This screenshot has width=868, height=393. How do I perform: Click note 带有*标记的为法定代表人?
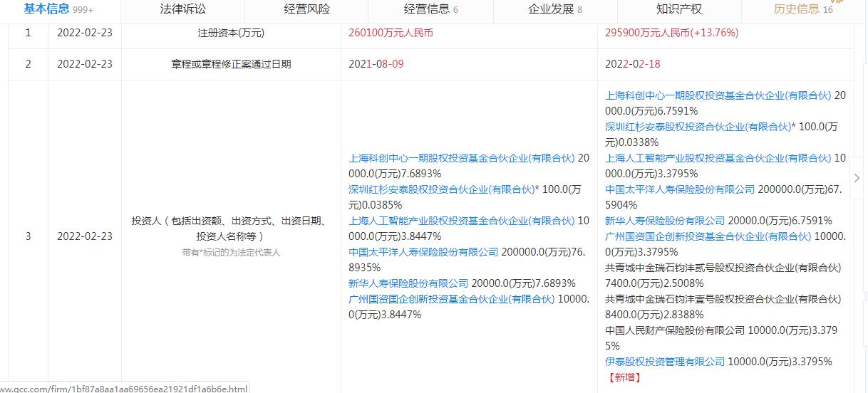pos(231,253)
